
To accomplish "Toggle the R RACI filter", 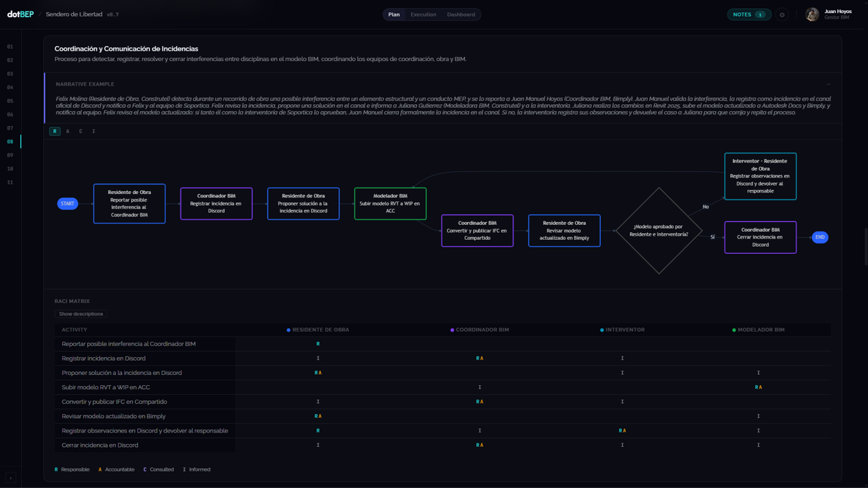I will coord(55,131).
